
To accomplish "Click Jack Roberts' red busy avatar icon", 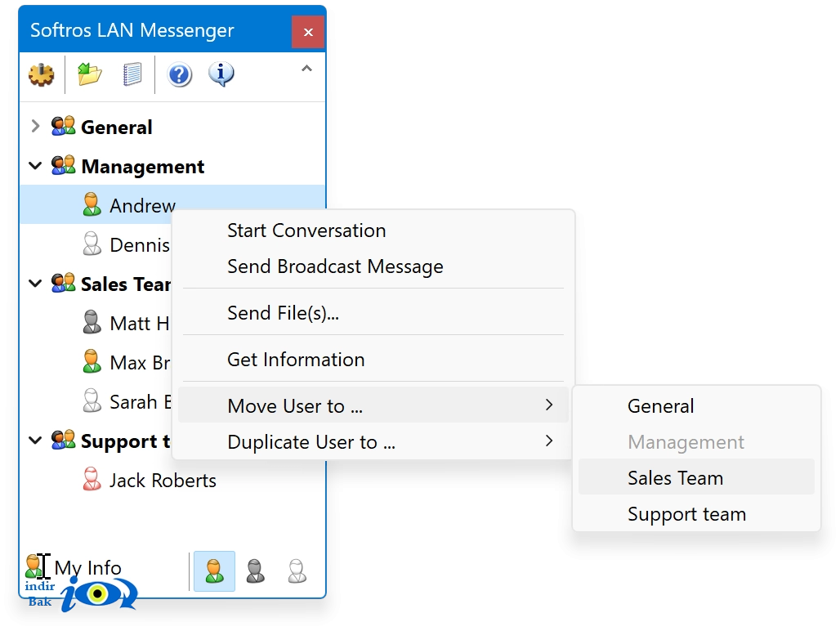I will click(x=92, y=479).
